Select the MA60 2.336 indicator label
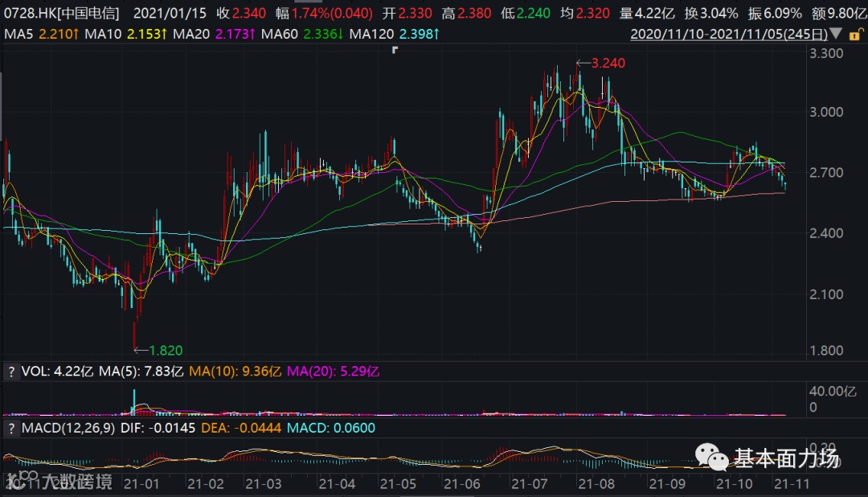 (302, 34)
